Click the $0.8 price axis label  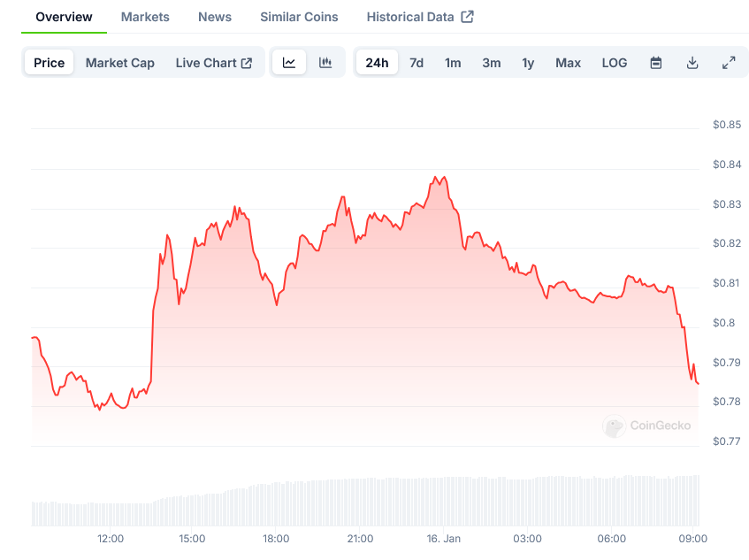(724, 323)
